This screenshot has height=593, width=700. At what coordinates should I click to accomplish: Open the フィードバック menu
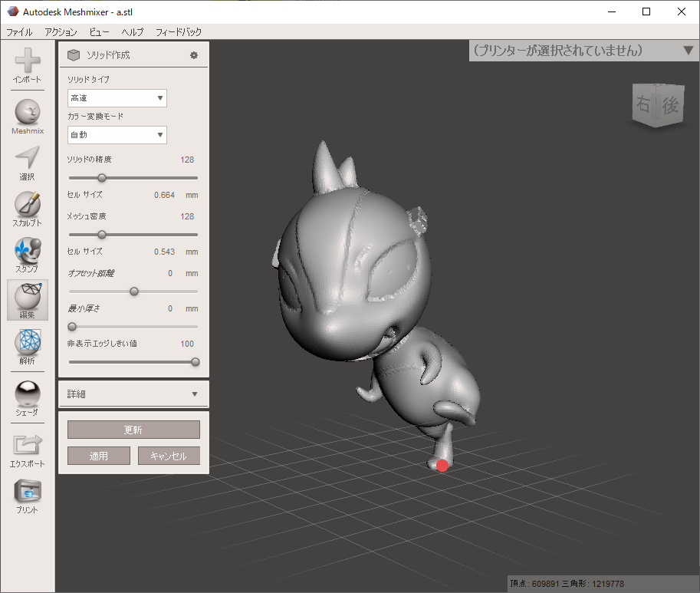[x=179, y=31]
